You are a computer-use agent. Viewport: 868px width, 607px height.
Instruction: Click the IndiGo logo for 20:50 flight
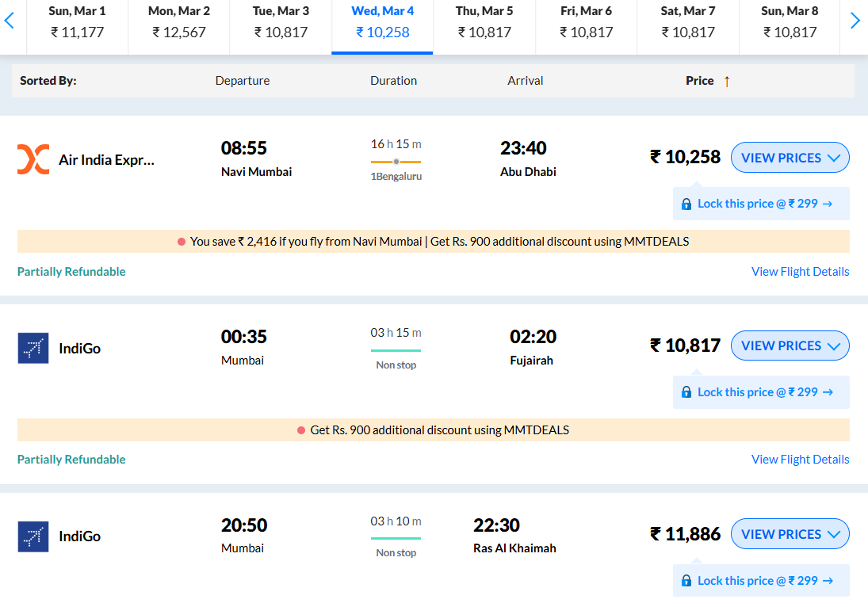33,536
